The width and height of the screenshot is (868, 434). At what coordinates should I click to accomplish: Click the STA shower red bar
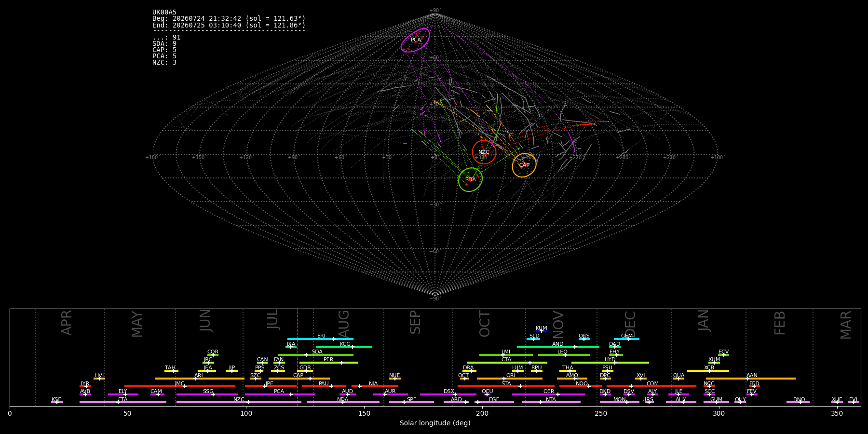[x=506, y=386]
